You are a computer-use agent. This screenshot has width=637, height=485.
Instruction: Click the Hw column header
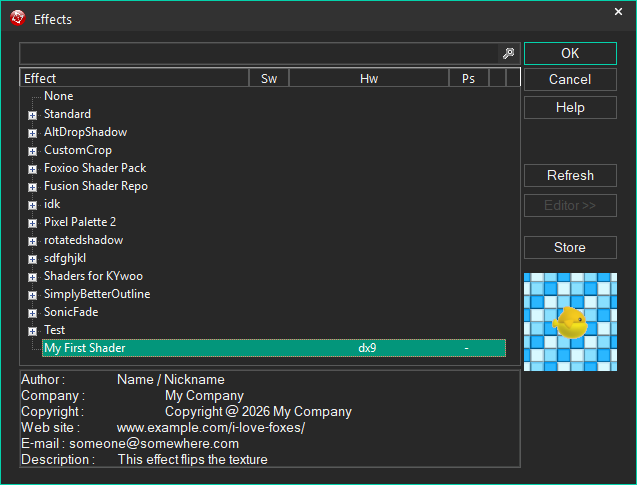click(368, 78)
